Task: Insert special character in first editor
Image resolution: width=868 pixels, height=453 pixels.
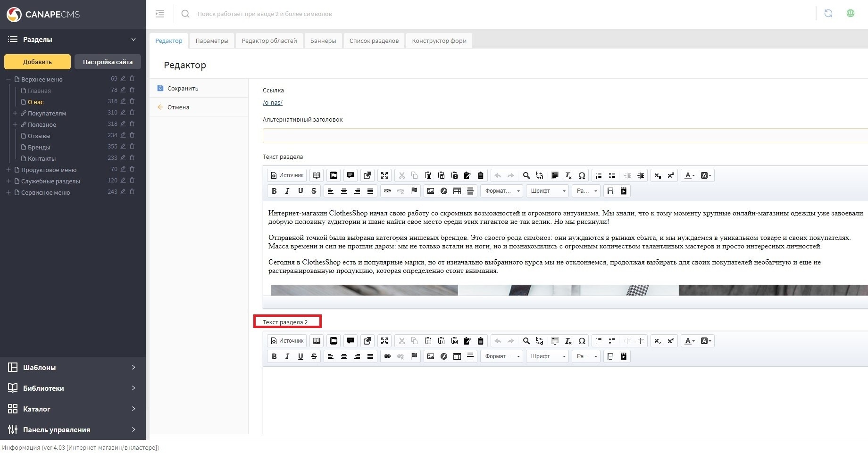Action: click(582, 175)
